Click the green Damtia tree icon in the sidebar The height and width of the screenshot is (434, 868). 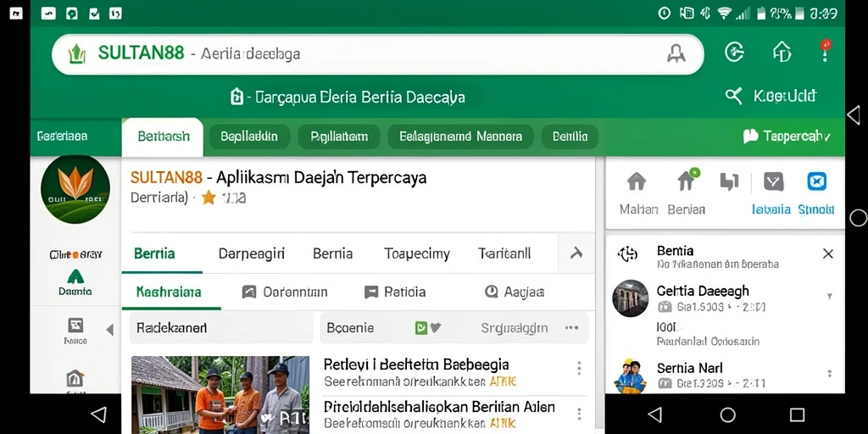coord(75,277)
